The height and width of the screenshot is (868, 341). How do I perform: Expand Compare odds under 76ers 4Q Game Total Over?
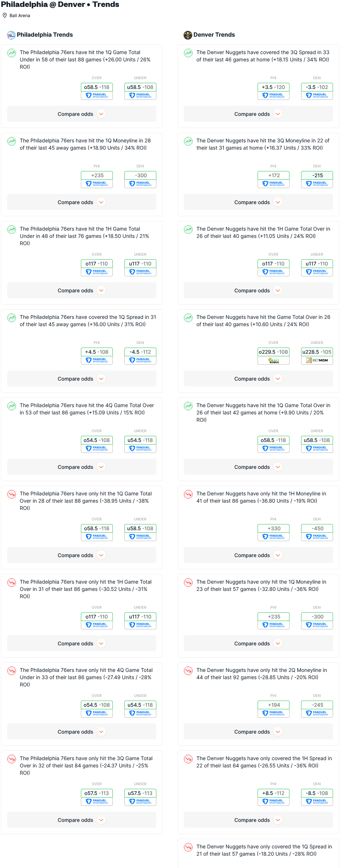point(82,467)
